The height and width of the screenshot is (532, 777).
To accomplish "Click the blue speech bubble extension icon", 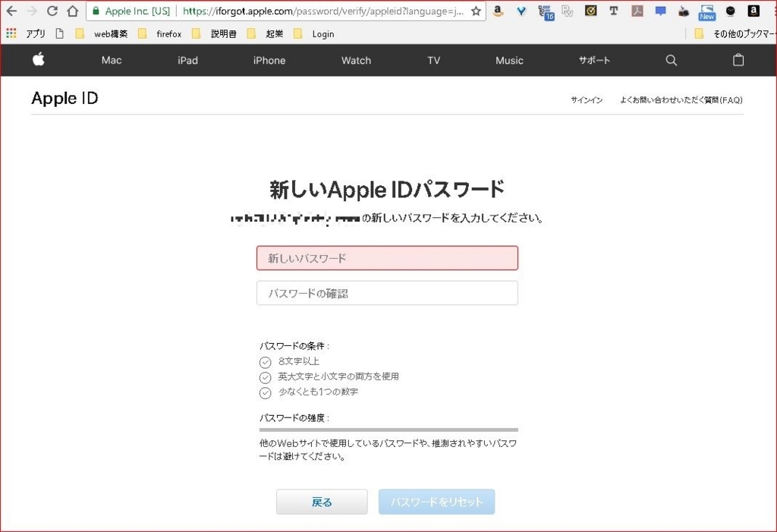I will point(660,11).
